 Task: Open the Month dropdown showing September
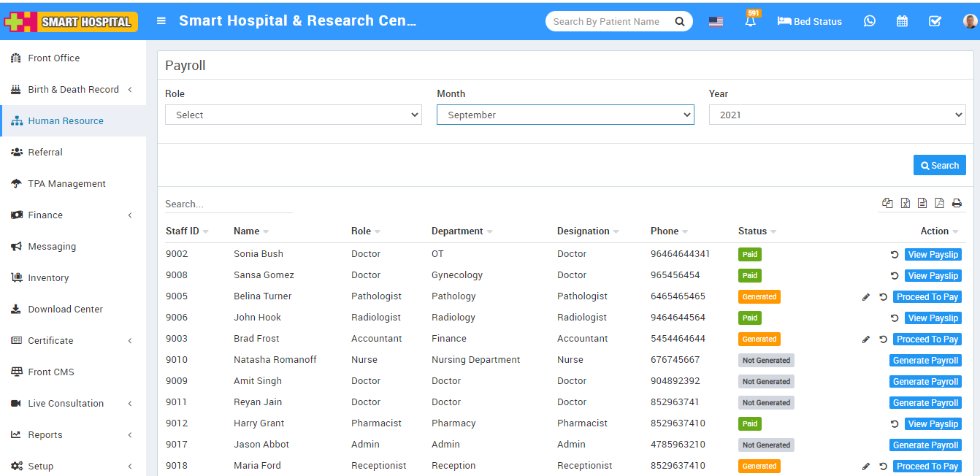tap(565, 115)
